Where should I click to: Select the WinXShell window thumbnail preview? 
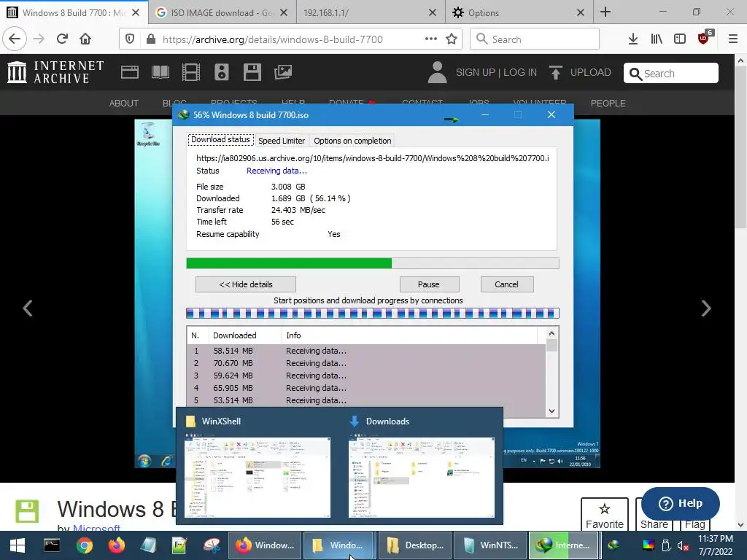coord(258,477)
